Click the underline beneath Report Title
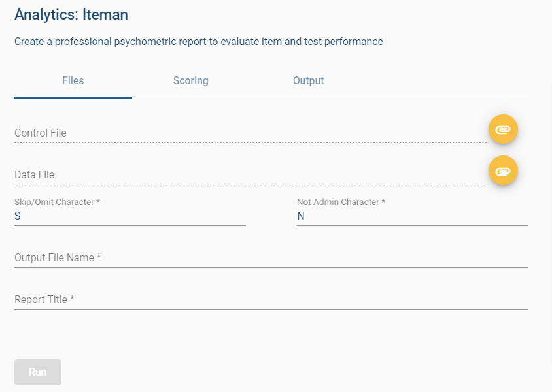This screenshot has width=552, height=392. [x=271, y=309]
